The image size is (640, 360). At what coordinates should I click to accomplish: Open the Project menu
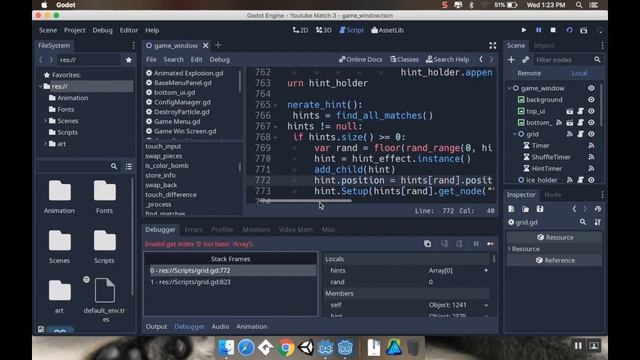pyautogui.click(x=75, y=30)
